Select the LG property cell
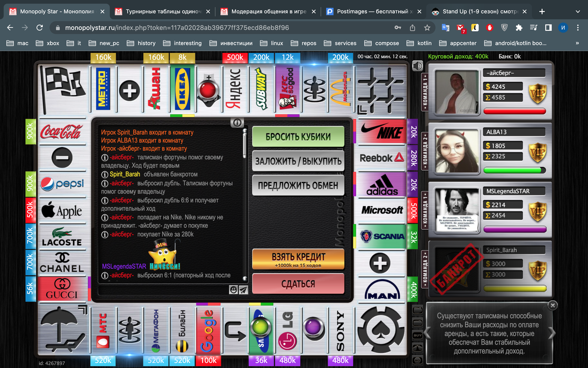Screen dimensions: 588x368 pyautogui.click(x=288, y=330)
